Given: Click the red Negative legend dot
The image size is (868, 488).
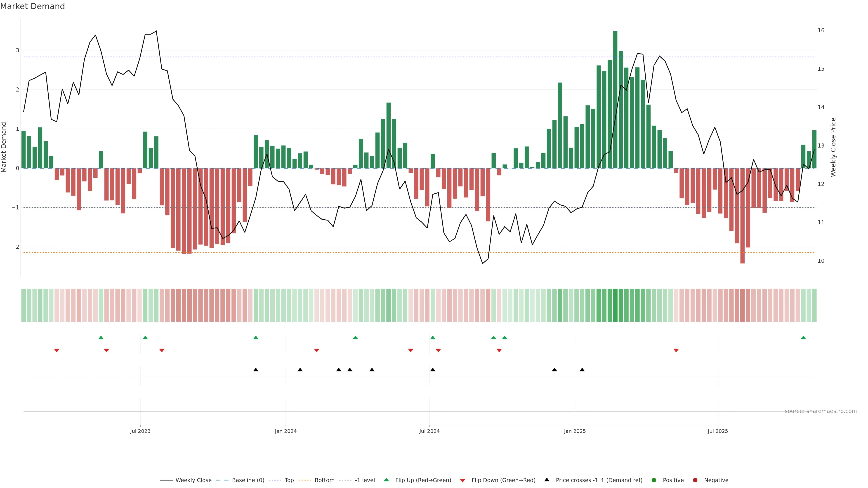Looking at the screenshot, I should 695,480.
